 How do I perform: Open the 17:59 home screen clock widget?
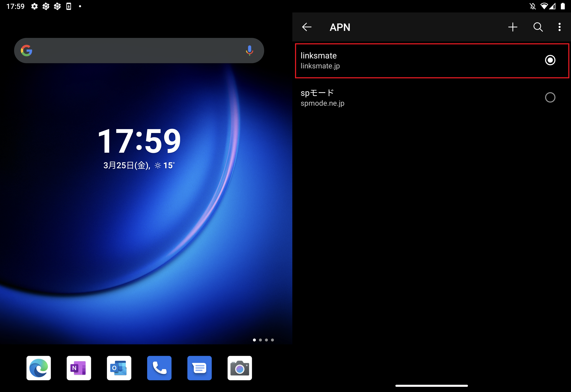[x=139, y=141]
